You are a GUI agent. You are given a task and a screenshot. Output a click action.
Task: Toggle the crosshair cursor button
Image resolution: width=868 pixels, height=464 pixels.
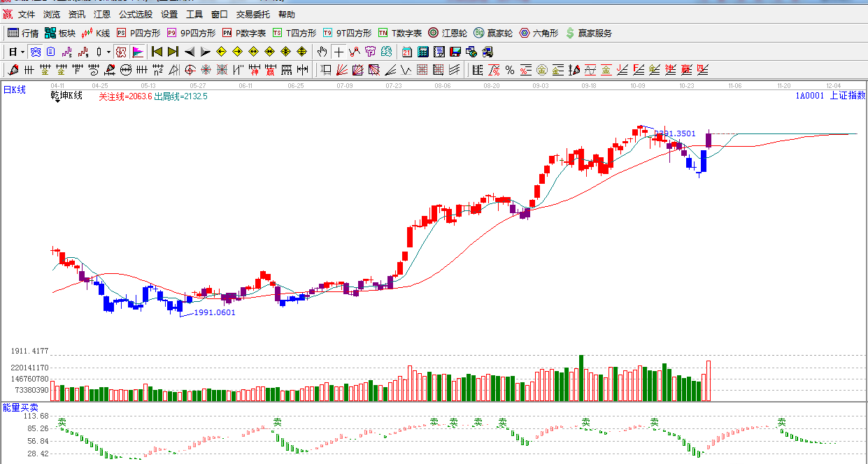[339, 52]
